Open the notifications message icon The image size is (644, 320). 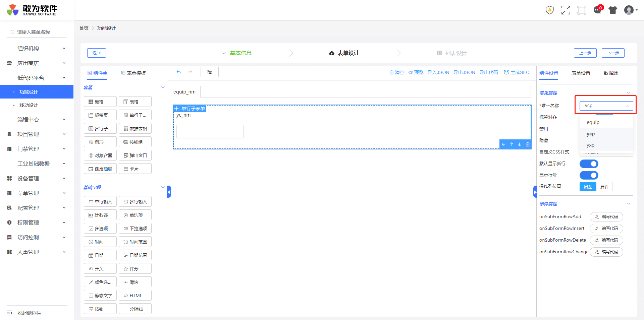(597, 10)
